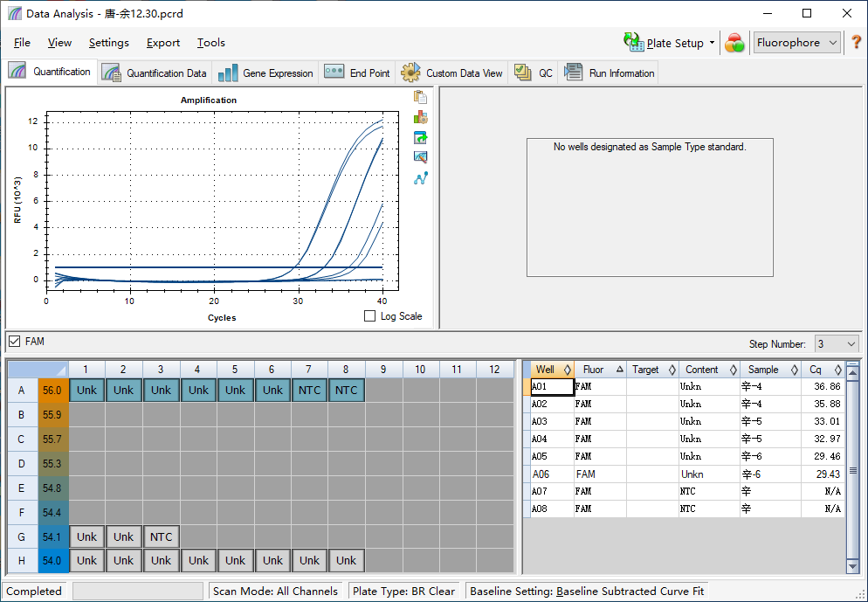Open the Step Number dropdown
The width and height of the screenshot is (868, 602).
pos(836,344)
